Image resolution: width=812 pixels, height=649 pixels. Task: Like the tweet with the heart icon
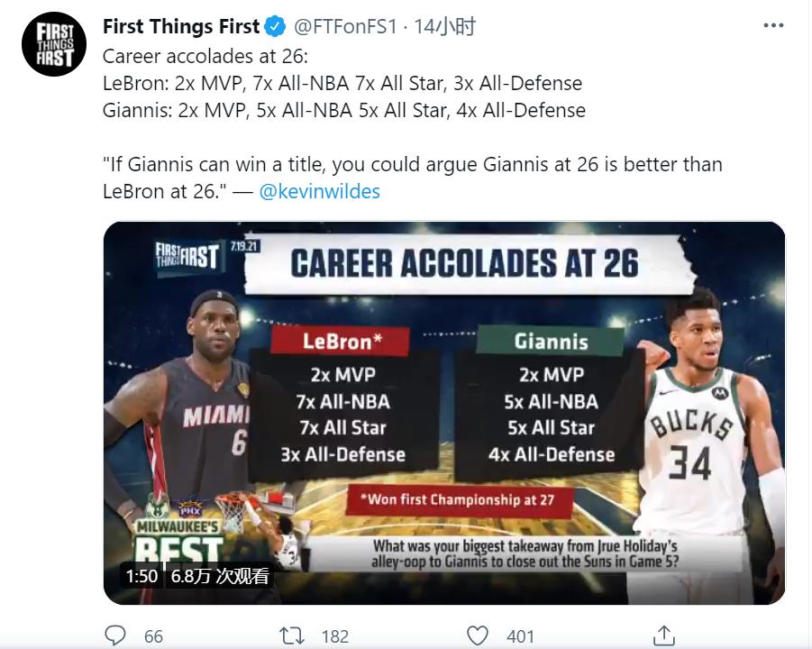click(479, 635)
